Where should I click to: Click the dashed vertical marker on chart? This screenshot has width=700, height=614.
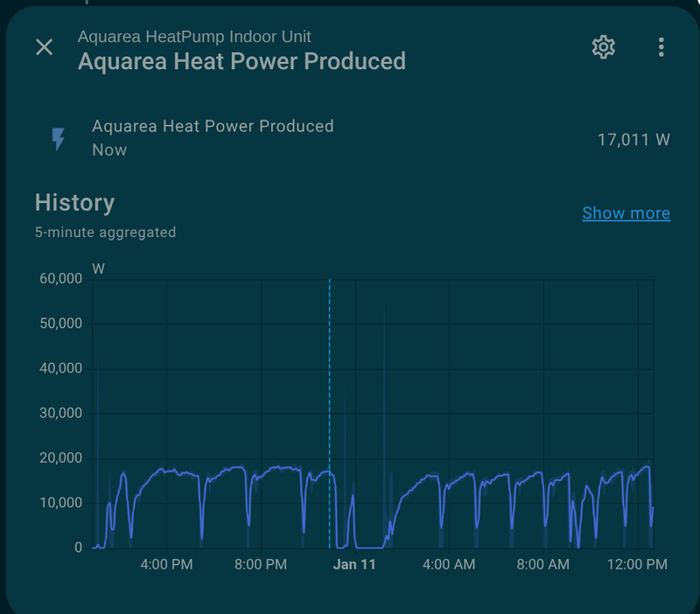(330, 414)
